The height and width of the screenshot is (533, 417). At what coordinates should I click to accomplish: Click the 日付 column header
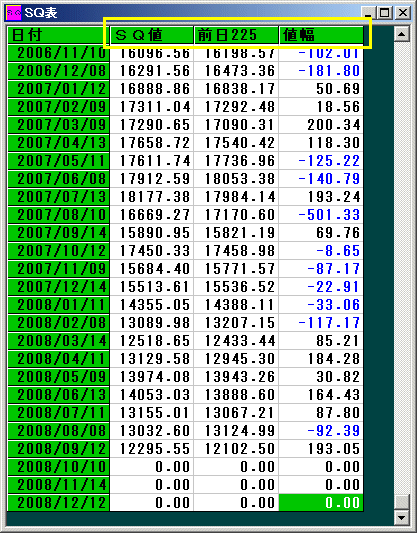click(58, 35)
